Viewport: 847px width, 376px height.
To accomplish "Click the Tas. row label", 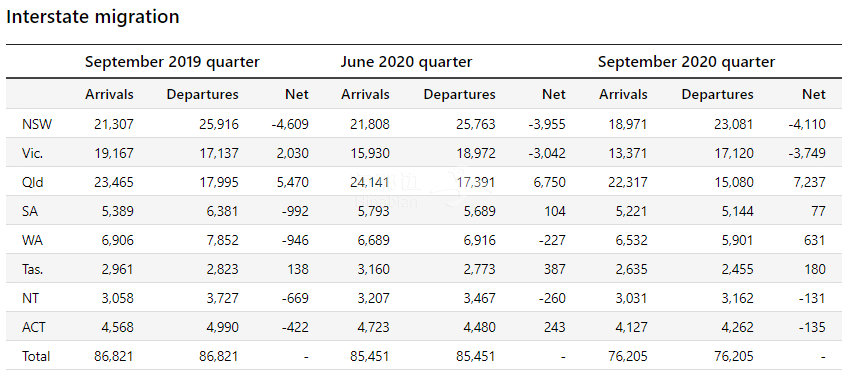I will (32, 269).
